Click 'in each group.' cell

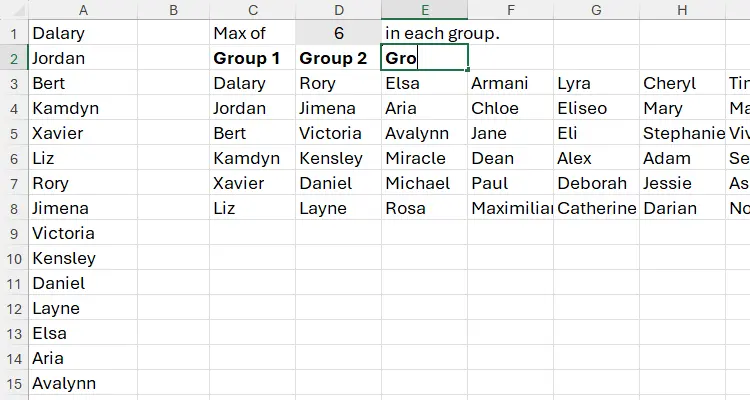pos(442,33)
